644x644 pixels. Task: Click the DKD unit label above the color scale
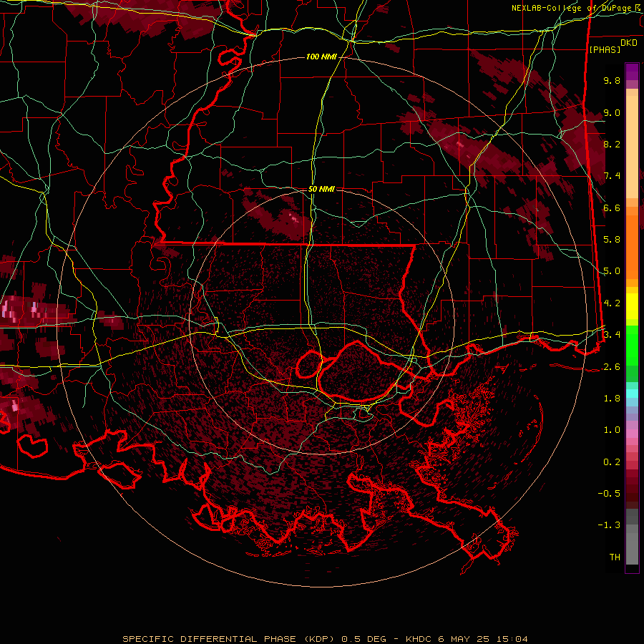(x=629, y=42)
